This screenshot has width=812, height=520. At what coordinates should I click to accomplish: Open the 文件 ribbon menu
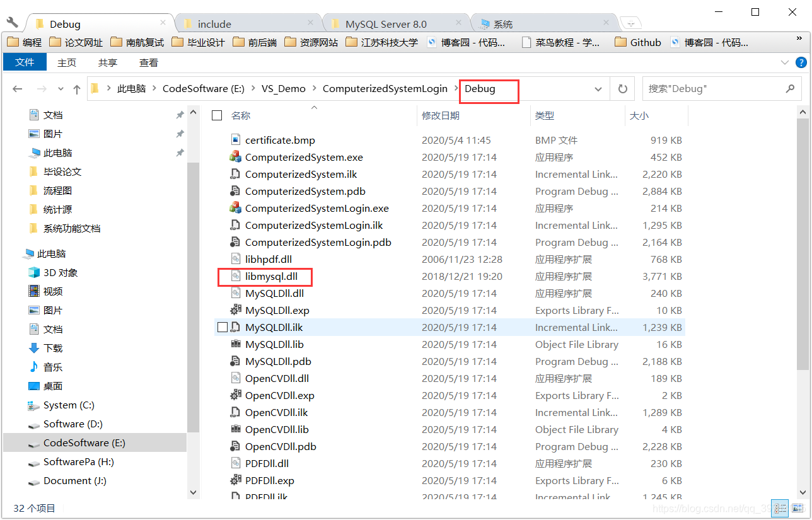click(x=25, y=62)
